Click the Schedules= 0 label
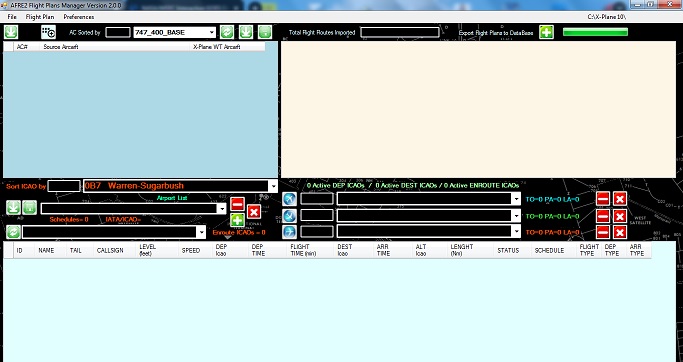Image resolution: width=683 pixels, height=362 pixels. click(69, 220)
